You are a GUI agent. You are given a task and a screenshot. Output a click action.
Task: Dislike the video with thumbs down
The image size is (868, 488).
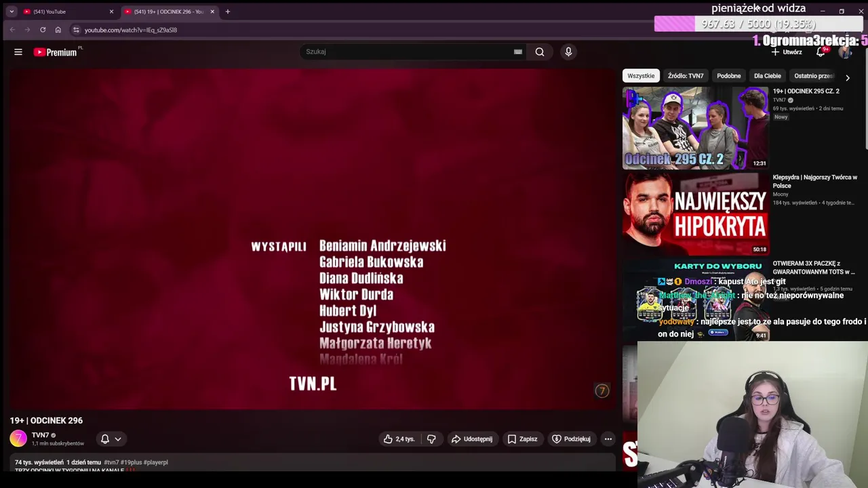point(431,439)
